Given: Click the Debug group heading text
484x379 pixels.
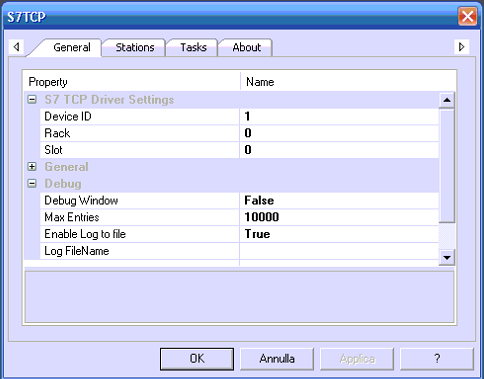Looking at the screenshot, I should pyautogui.click(x=63, y=183).
